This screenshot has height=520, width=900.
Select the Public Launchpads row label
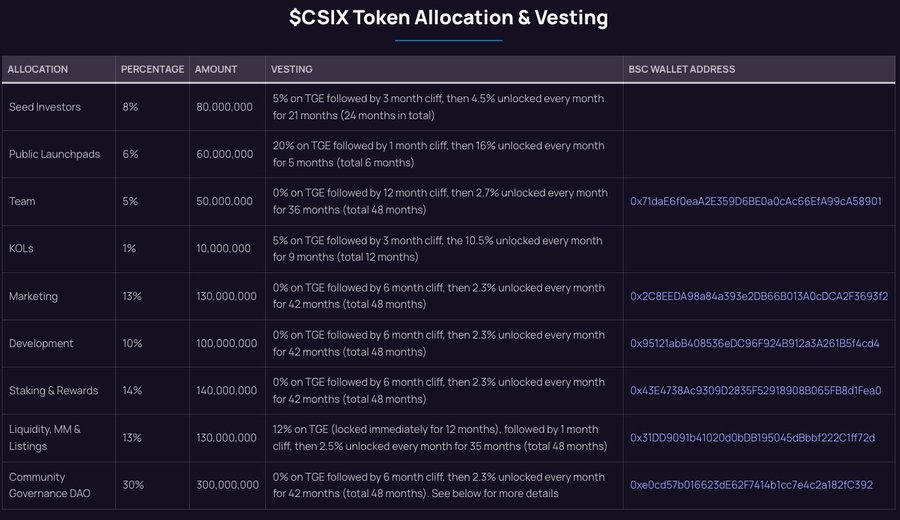[55, 154]
